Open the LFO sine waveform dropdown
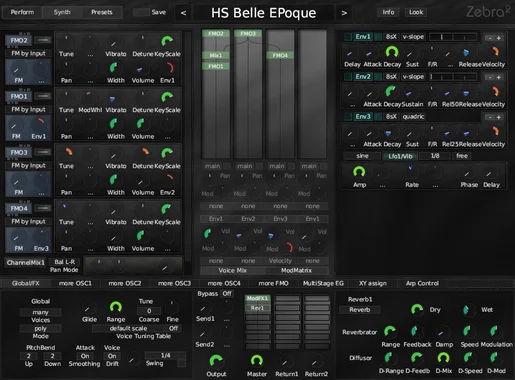Screen dimensions: 515x380 (x=362, y=156)
